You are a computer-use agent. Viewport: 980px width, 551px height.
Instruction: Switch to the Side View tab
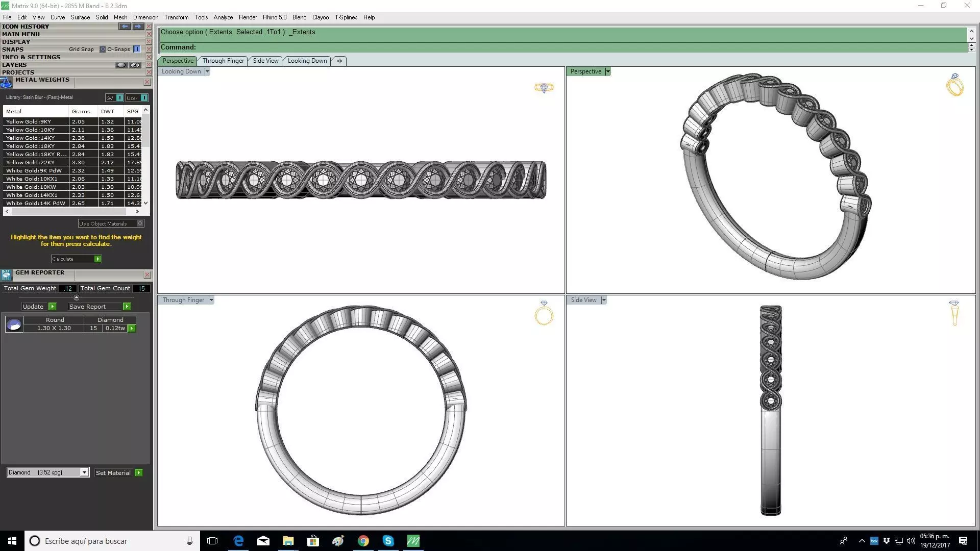(265, 61)
